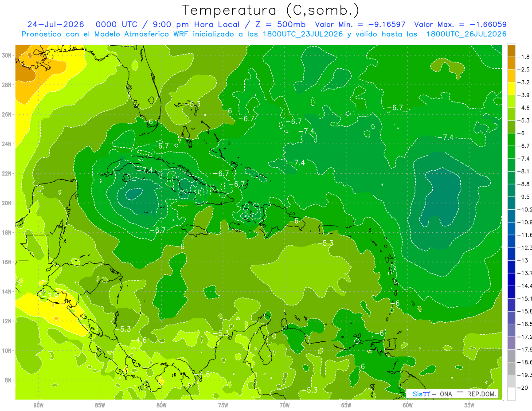Viewport: 532px width, 411px height.
Task: Select the teal swatch between -9.5 and -10.2
Action: (x=511, y=203)
